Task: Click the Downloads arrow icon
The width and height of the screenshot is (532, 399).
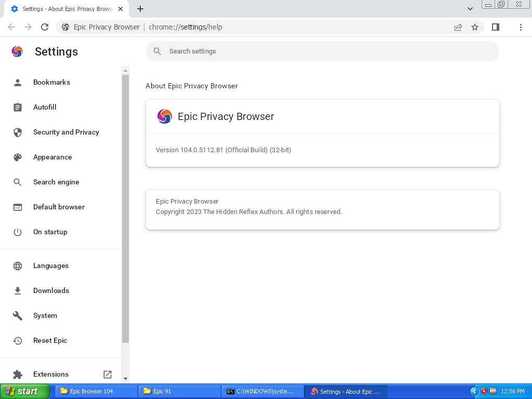Action: pyautogui.click(x=18, y=291)
